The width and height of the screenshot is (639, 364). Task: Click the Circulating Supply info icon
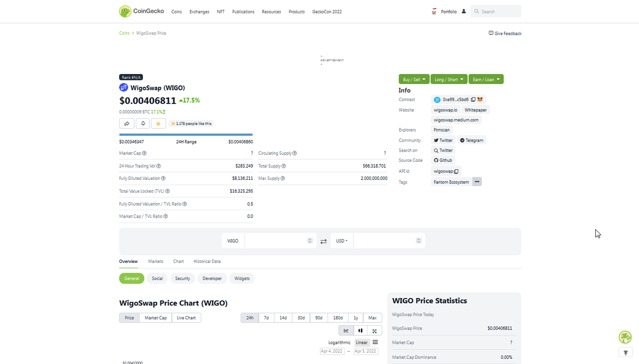[294, 153]
